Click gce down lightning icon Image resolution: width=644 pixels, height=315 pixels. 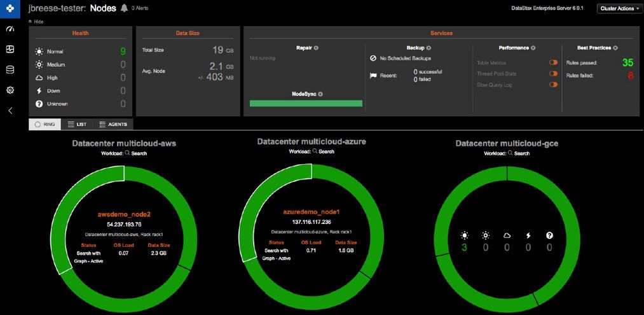point(528,235)
